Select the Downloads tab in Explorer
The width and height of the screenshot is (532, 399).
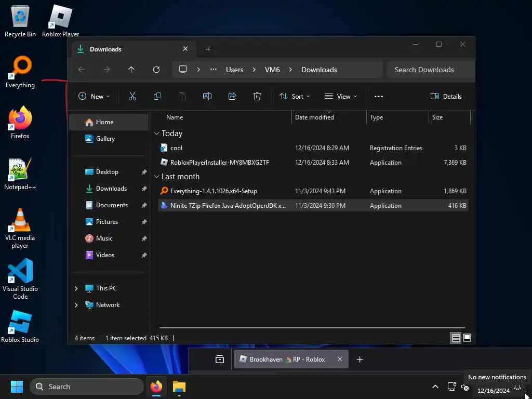coord(134,49)
